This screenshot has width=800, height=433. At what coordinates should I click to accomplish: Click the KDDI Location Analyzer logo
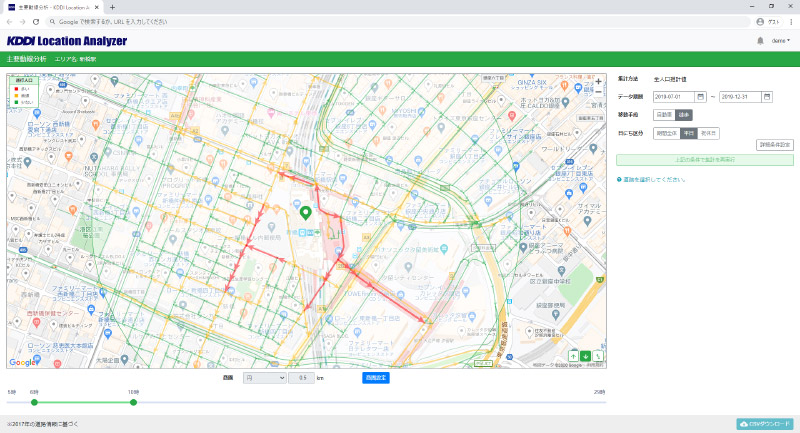[x=67, y=41]
